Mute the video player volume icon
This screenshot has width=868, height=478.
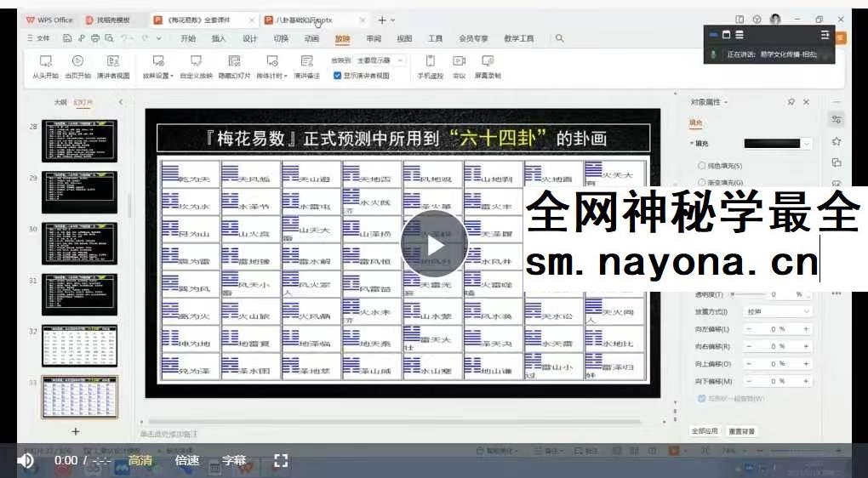(x=25, y=460)
